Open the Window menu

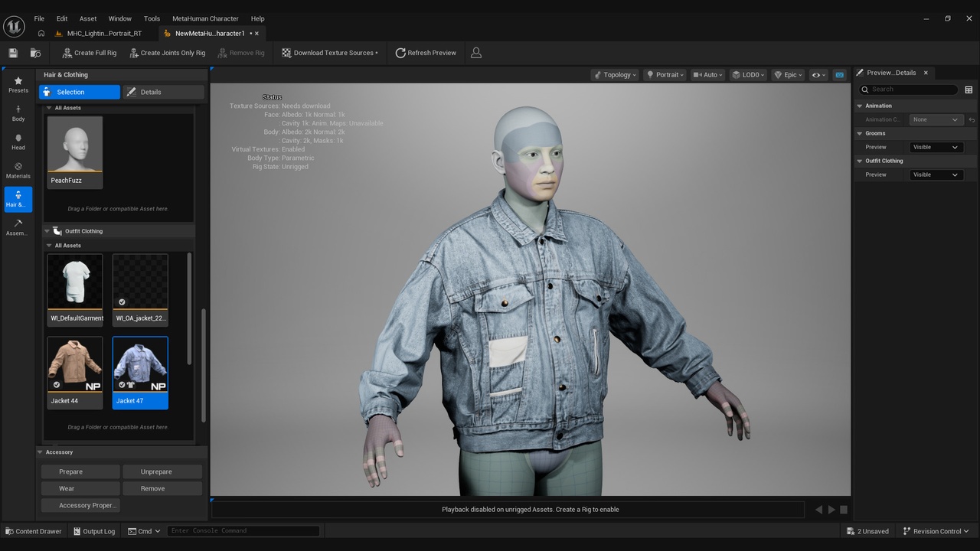pyautogui.click(x=119, y=18)
